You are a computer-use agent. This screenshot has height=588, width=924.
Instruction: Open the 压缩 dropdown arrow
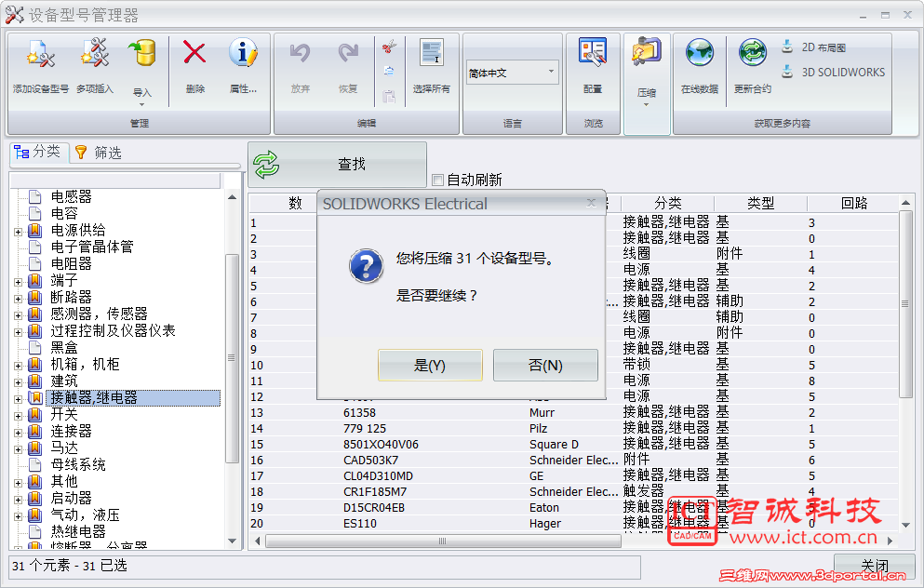[x=647, y=104]
